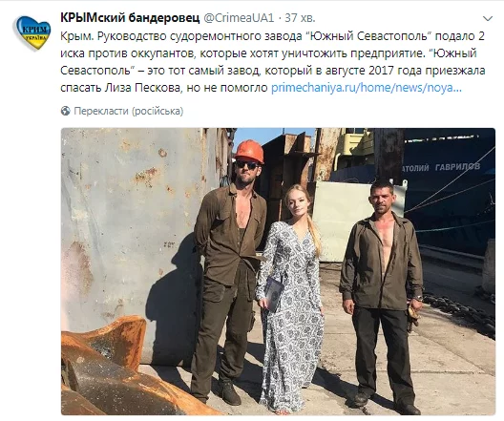Translate the tweet with Перекласти (російська)
The height and width of the screenshot is (421, 504).
(129, 111)
